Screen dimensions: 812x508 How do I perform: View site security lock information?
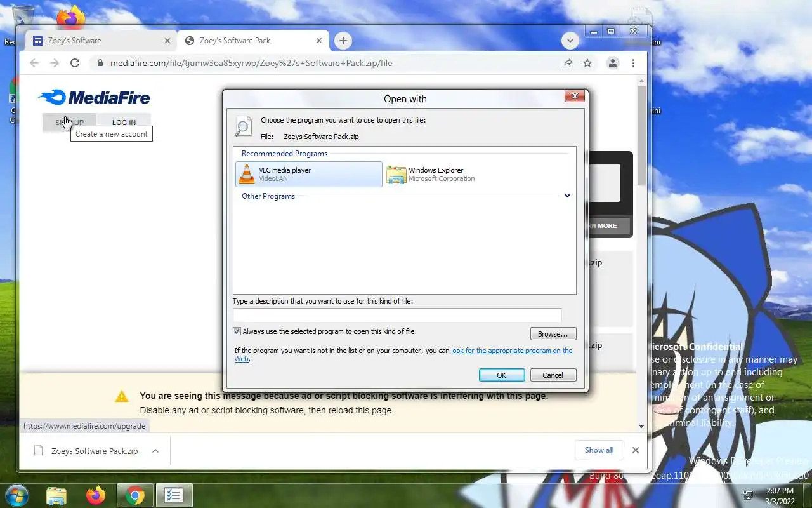(x=99, y=63)
